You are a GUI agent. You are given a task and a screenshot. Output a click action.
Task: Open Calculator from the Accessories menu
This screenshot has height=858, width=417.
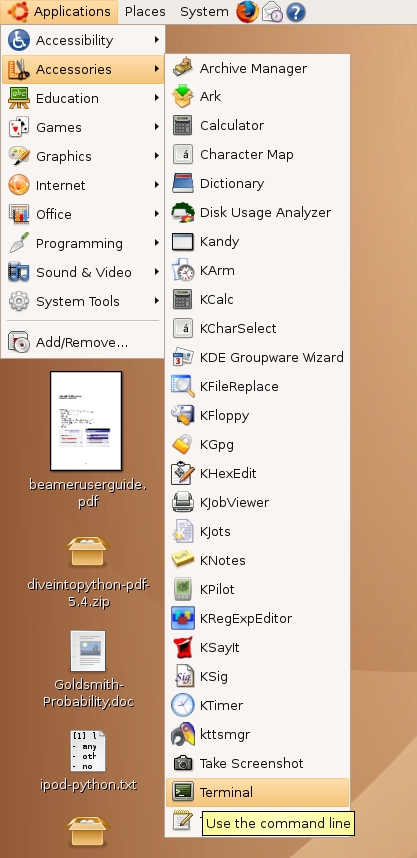257,125
